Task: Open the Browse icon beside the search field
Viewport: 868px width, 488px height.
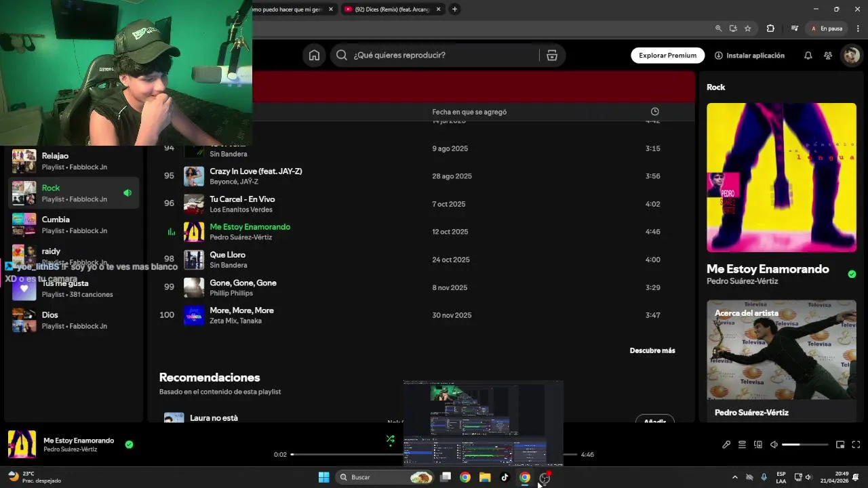Action: (552, 56)
